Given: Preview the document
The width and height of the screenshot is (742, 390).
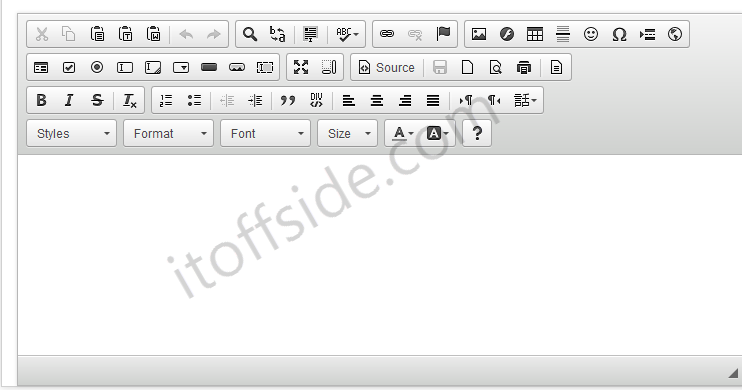Looking at the screenshot, I should pos(495,67).
